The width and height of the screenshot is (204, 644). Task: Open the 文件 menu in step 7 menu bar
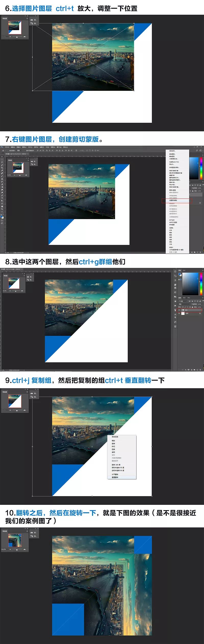[x=7, y=147]
